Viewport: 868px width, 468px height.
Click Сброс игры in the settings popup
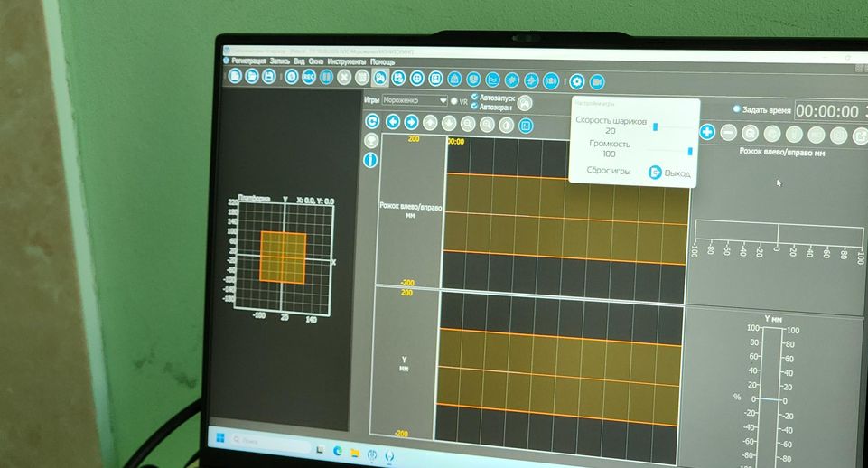(x=609, y=171)
